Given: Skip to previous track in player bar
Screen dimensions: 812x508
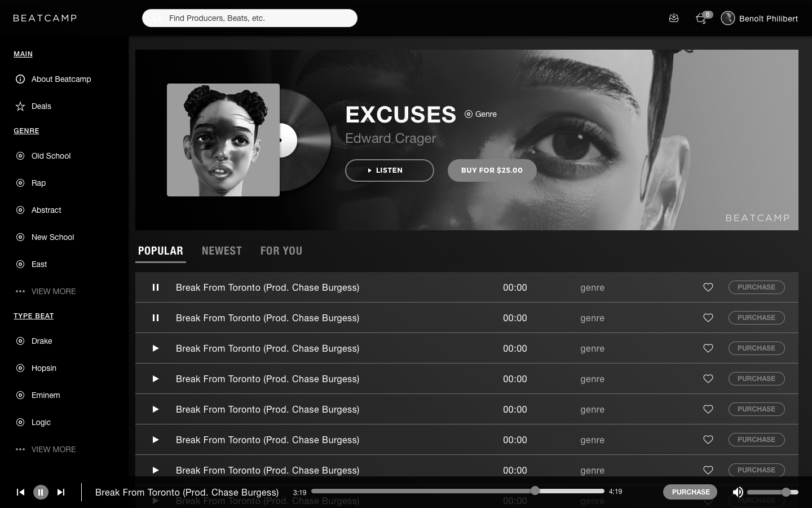Looking at the screenshot, I should pos(20,492).
